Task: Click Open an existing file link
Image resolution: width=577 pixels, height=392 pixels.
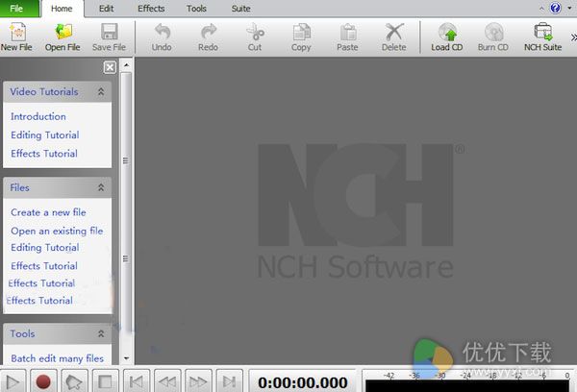Action: [57, 231]
